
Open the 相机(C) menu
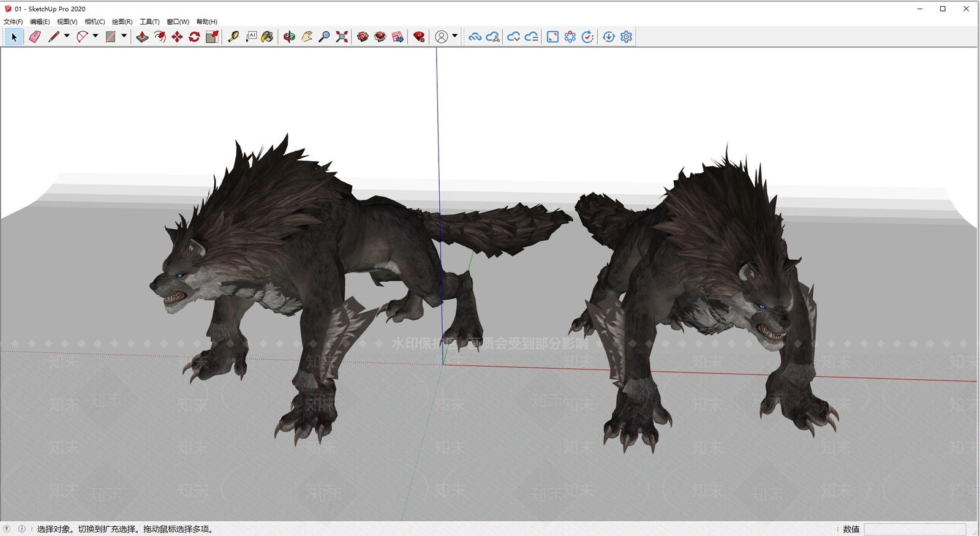pos(95,21)
